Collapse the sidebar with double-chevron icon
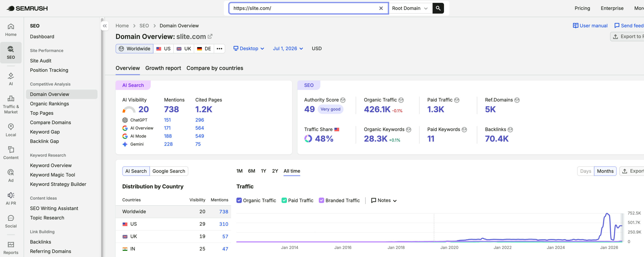The width and height of the screenshot is (644, 257). click(105, 26)
